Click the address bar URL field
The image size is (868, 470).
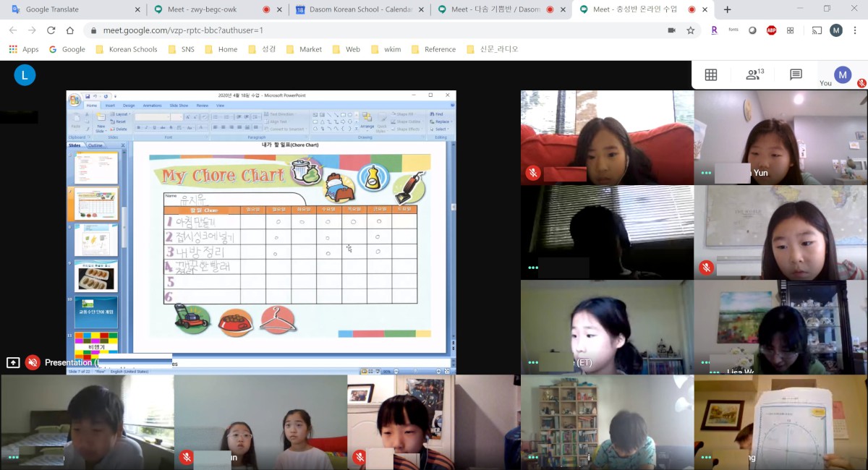pyautogui.click(x=362, y=30)
